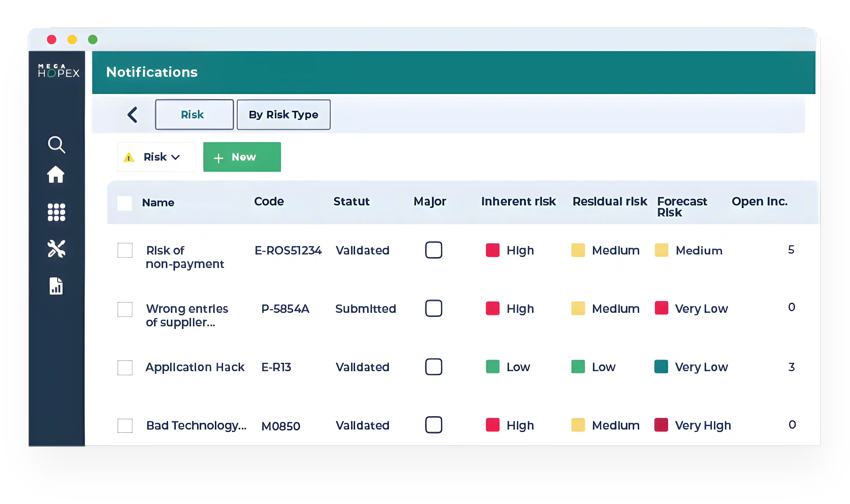Click the Notifications header title
Screen dimensions: 850x504
click(152, 72)
